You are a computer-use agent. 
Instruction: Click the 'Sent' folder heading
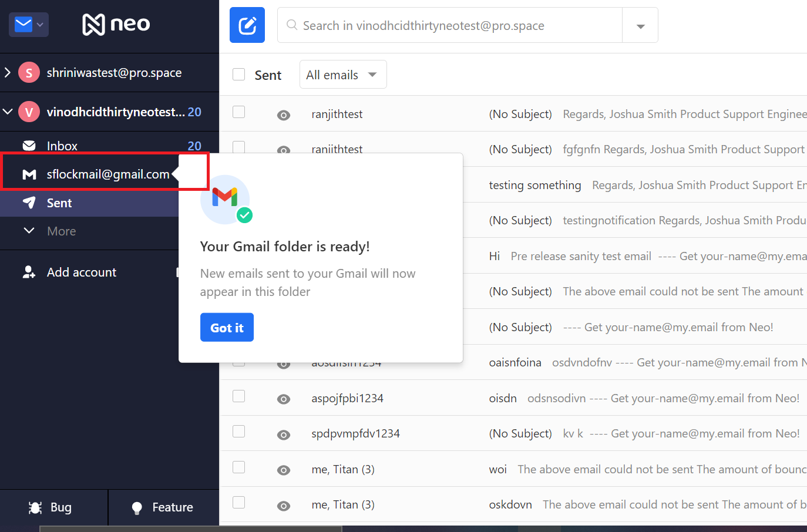point(268,75)
